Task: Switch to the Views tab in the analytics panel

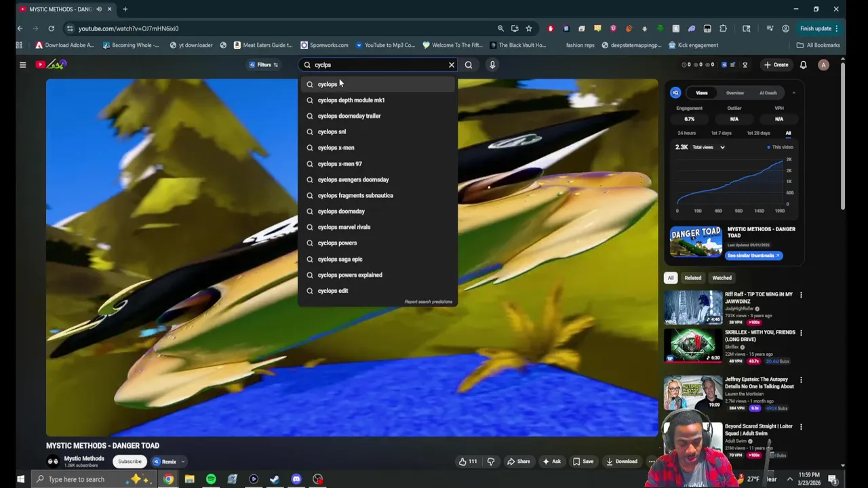Action: [x=701, y=93]
